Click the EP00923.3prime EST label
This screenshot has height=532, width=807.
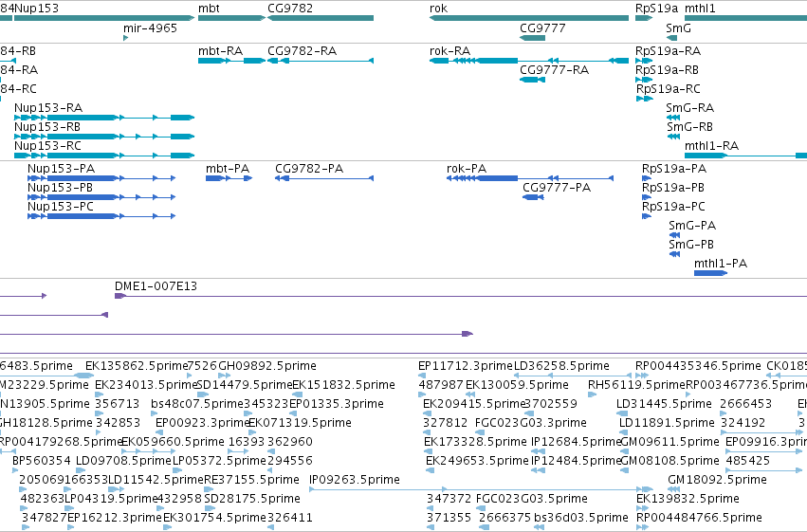click(203, 424)
